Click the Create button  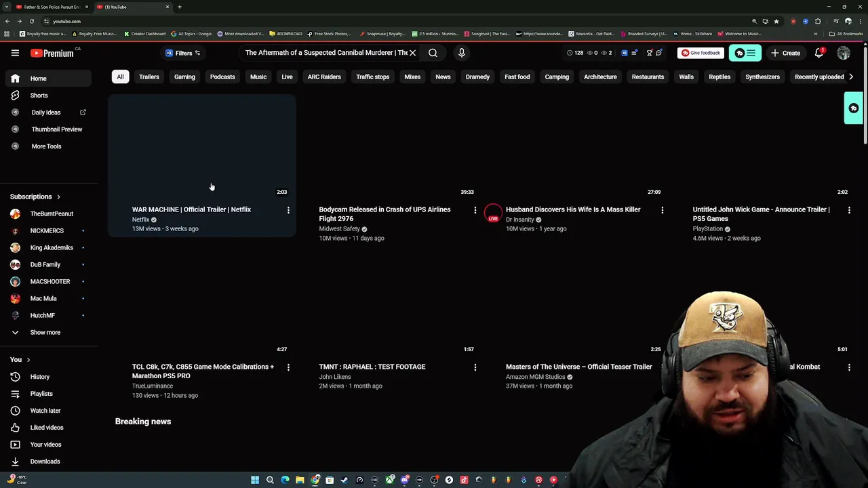point(785,53)
